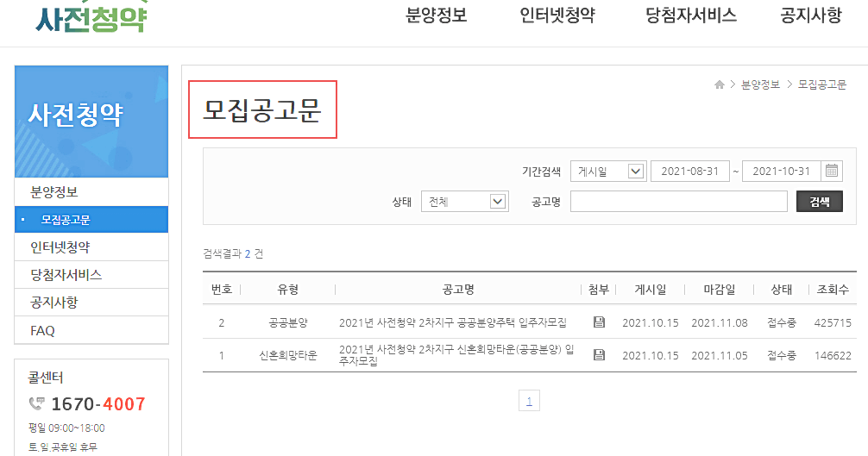Click 접수중 status in row 1
The width and height of the screenshot is (868, 456).
[x=782, y=355]
